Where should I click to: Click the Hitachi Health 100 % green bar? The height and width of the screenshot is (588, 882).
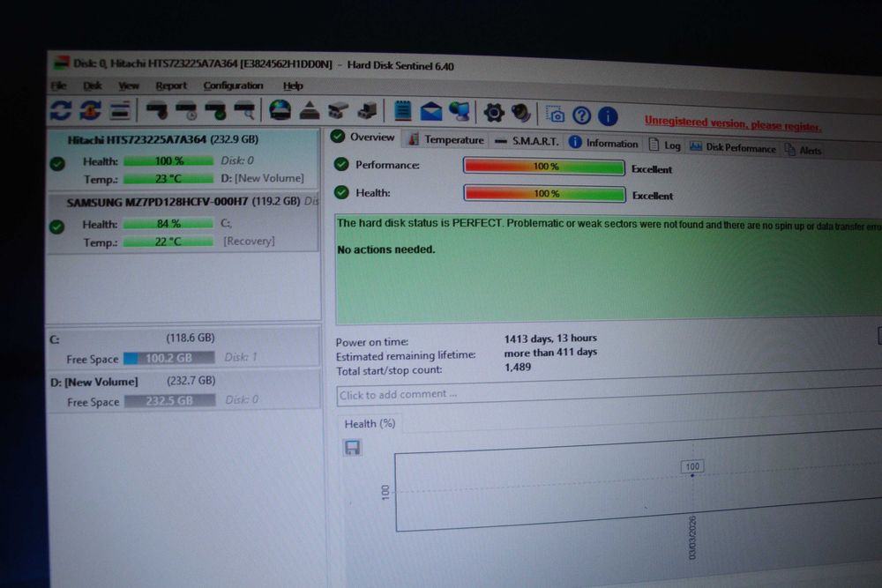[x=168, y=161]
